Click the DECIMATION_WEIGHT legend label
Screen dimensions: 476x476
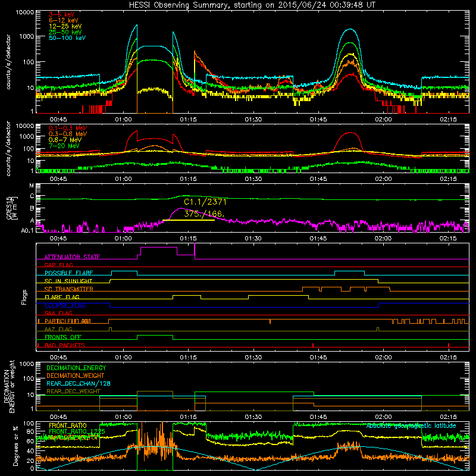pyautogui.click(x=76, y=376)
